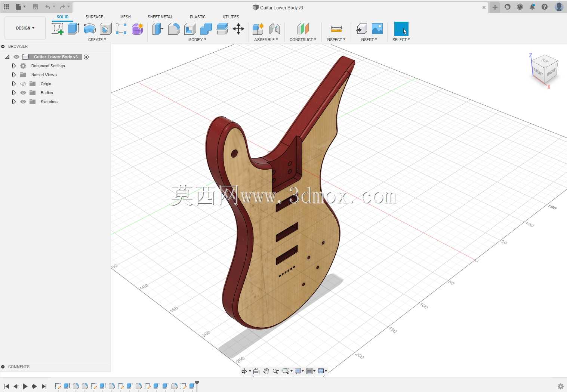Select the Create Sketch tool
Image resolution: width=567 pixels, height=392 pixels.
pos(58,29)
